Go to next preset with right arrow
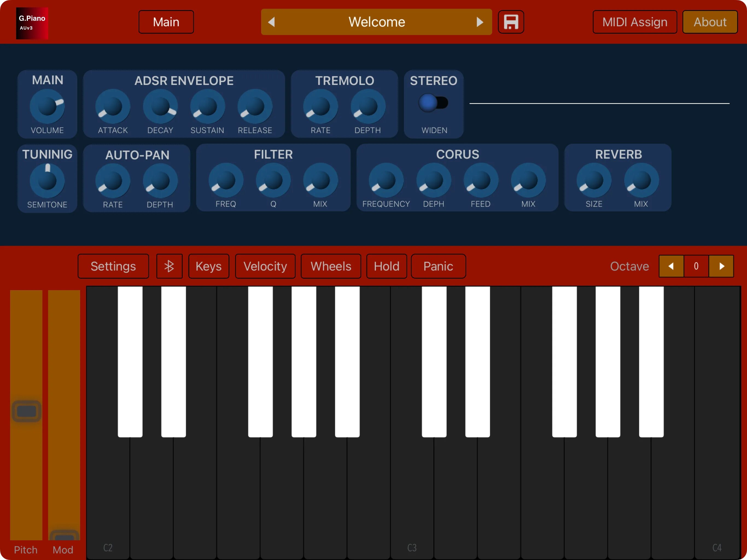The image size is (747, 560). coord(480,22)
